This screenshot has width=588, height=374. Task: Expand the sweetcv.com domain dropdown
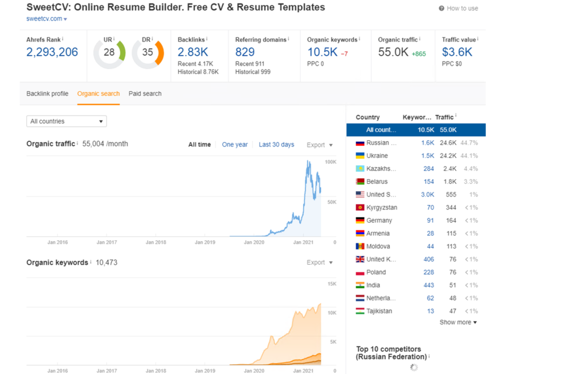(x=65, y=19)
